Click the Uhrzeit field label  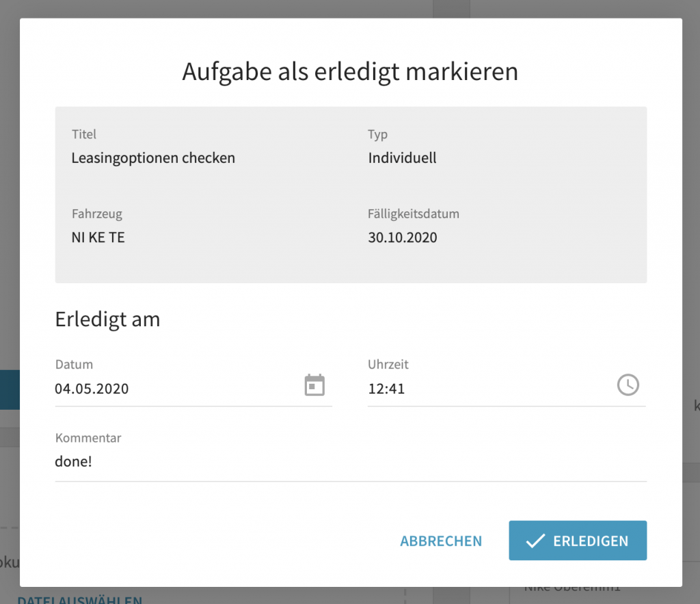click(x=388, y=365)
